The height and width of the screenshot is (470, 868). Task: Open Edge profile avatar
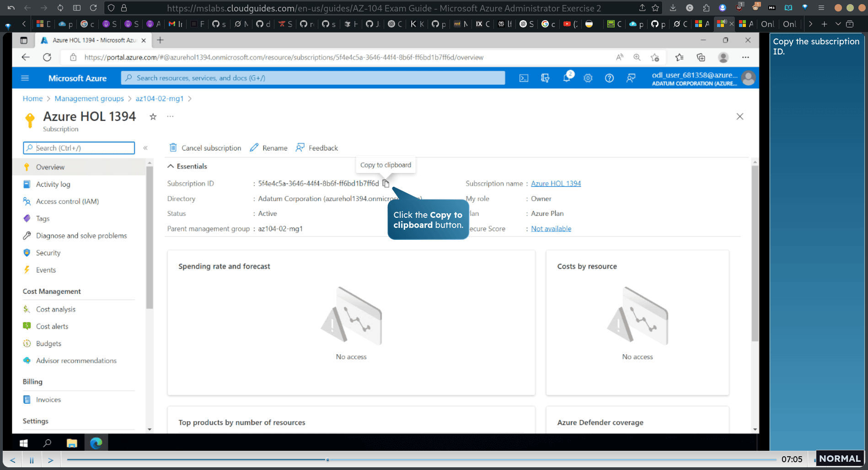point(723,57)
